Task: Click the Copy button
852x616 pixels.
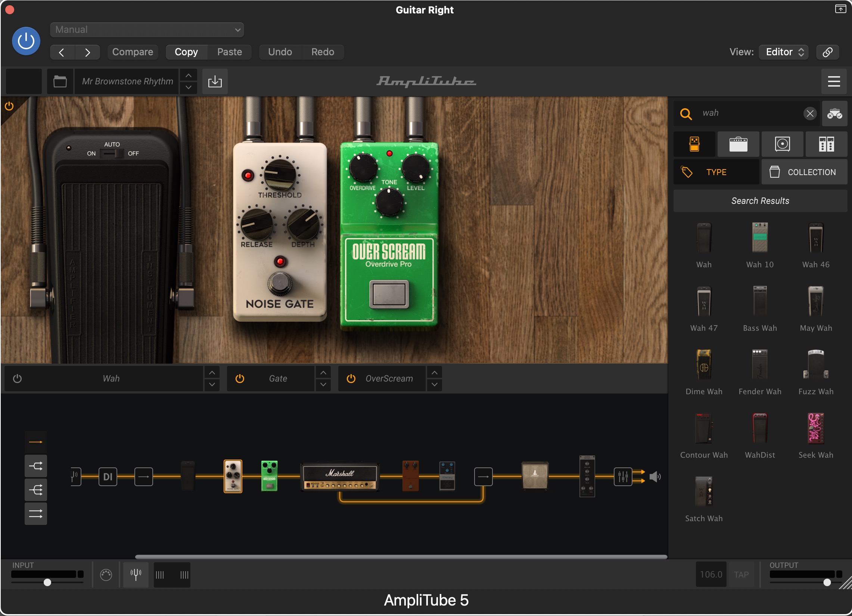Action: [x=186, y=52]
